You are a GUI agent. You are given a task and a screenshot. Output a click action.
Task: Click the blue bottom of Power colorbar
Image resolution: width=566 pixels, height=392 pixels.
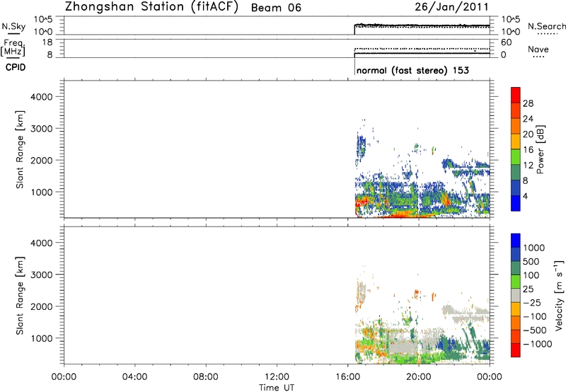coord(516,203)
